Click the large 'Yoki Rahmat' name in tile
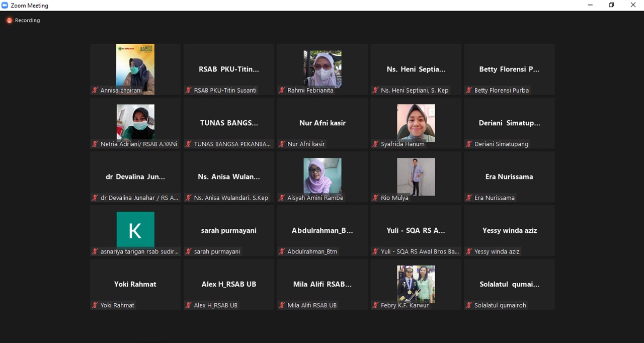The image size is (644, 343). click(135, 284)
